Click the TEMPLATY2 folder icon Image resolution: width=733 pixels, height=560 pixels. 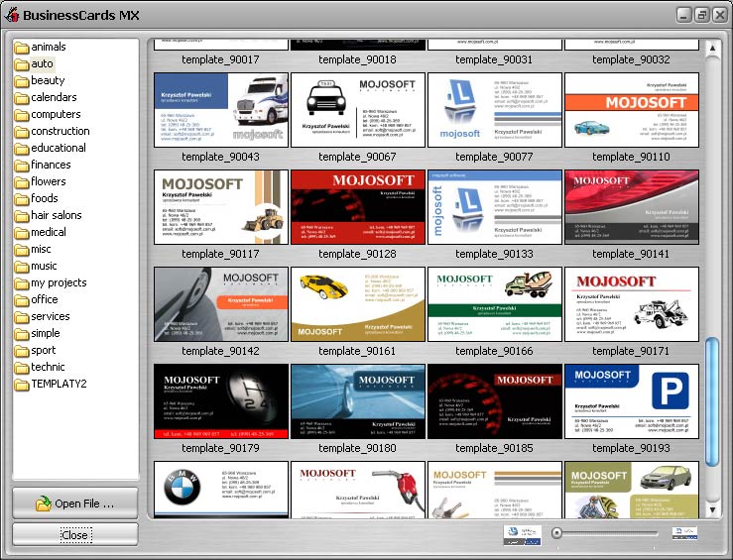(22, 385)
